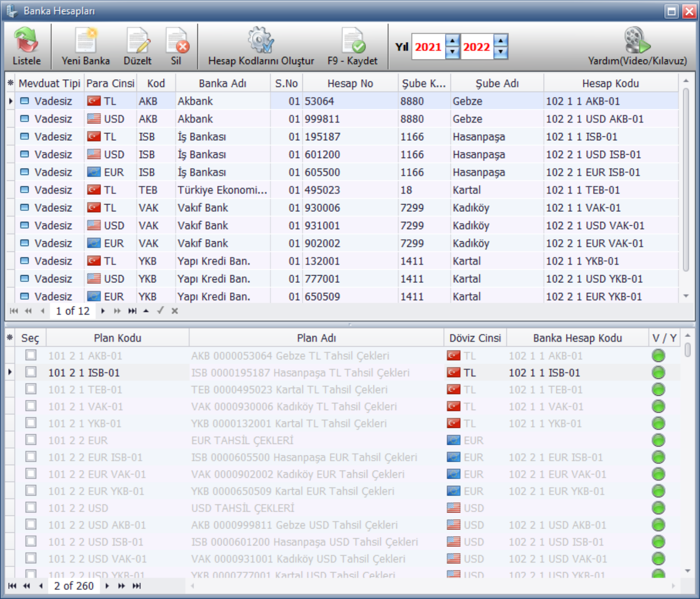Check the box for 101 2 1 TEB-01
The image size is (700, 599).
(x=31, y=389)
